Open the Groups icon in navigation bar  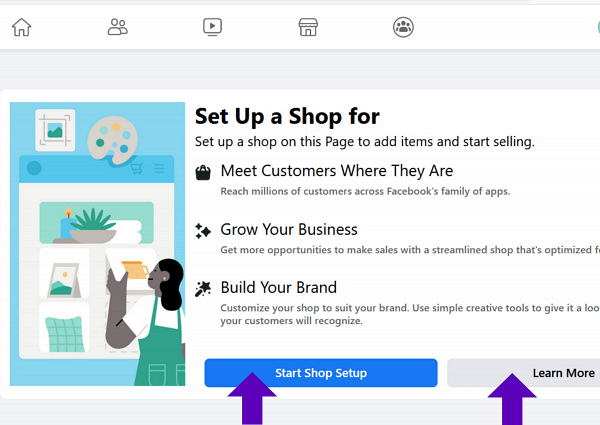tap(403, 27)
